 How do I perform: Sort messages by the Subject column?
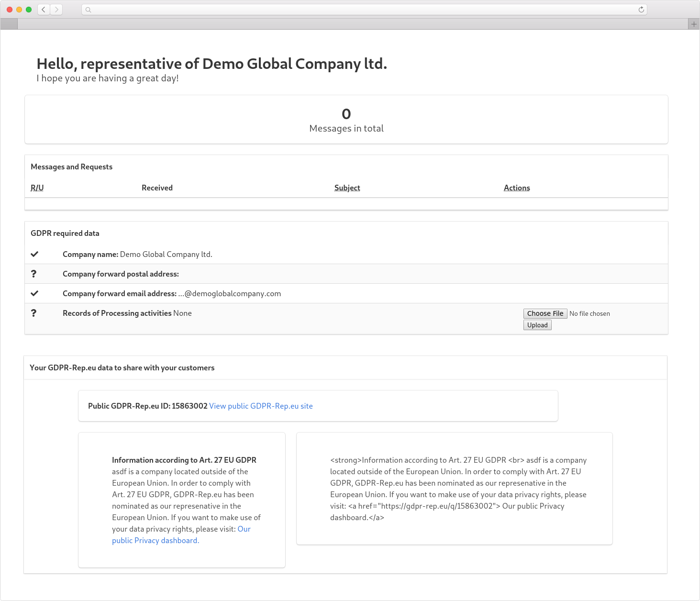[347, 188]
